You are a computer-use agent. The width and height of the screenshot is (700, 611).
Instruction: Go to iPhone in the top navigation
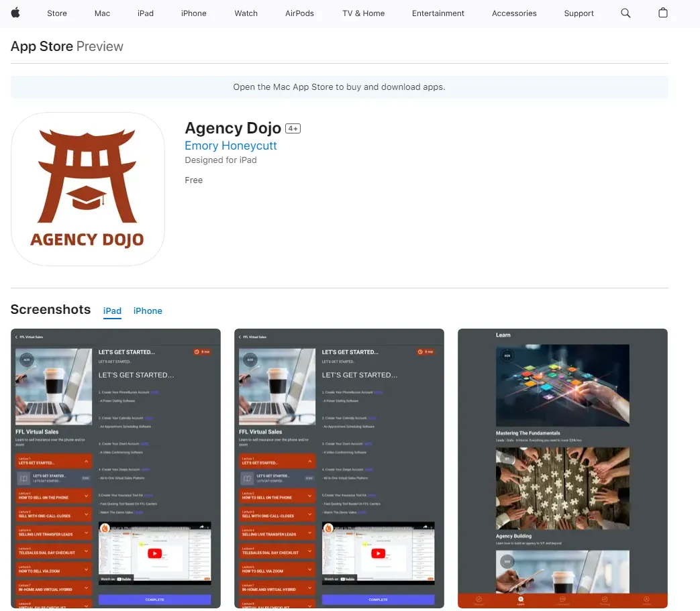[x=194, y=13]
